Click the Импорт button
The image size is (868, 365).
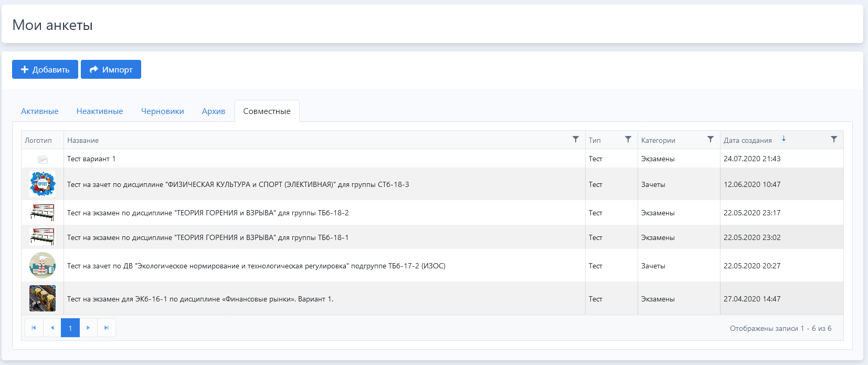111,69
